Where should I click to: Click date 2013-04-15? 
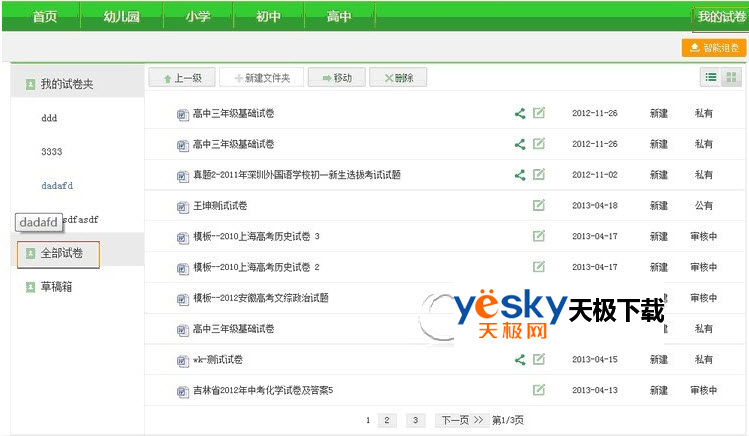[595, 360]
